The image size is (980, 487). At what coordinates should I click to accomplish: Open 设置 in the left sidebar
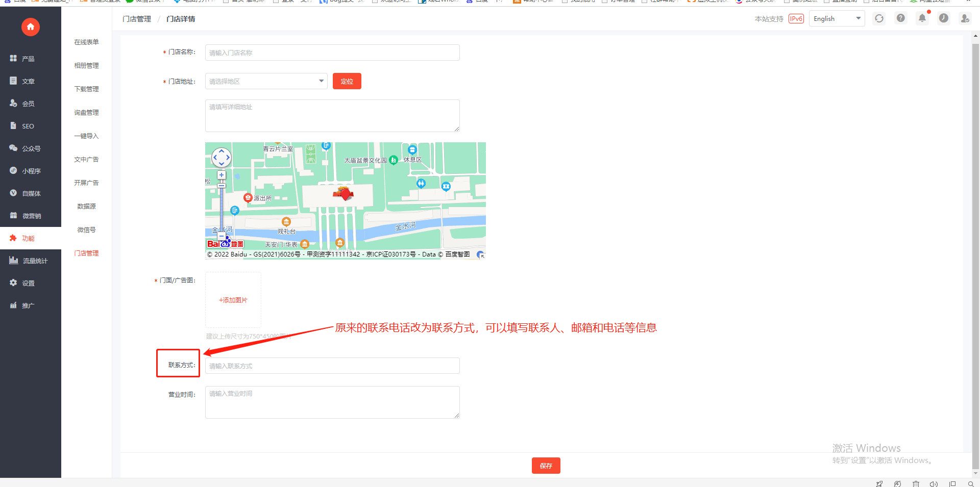point(28,284)
